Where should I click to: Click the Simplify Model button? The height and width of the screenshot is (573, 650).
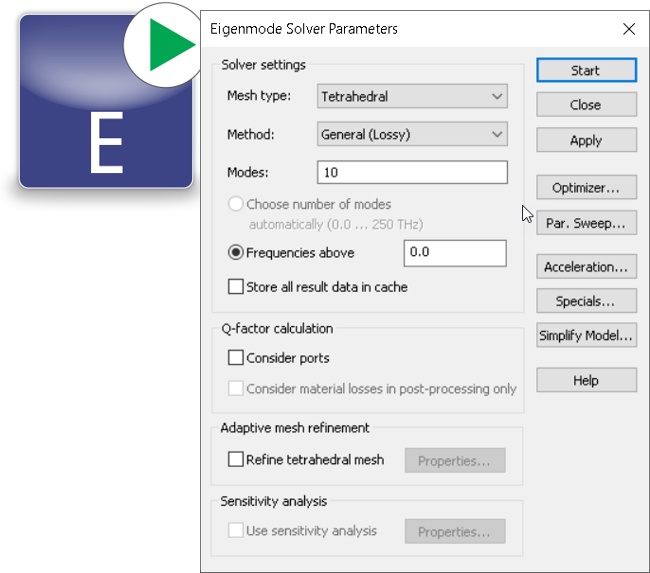pos(586,336)
